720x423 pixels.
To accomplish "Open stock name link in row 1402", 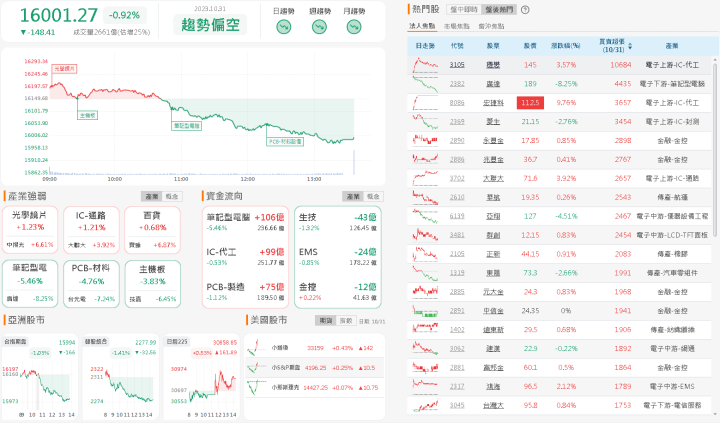I will 493,329.
